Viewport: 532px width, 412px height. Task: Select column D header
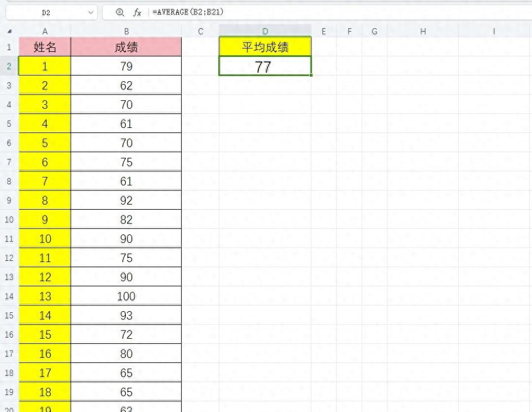point(265,31)
